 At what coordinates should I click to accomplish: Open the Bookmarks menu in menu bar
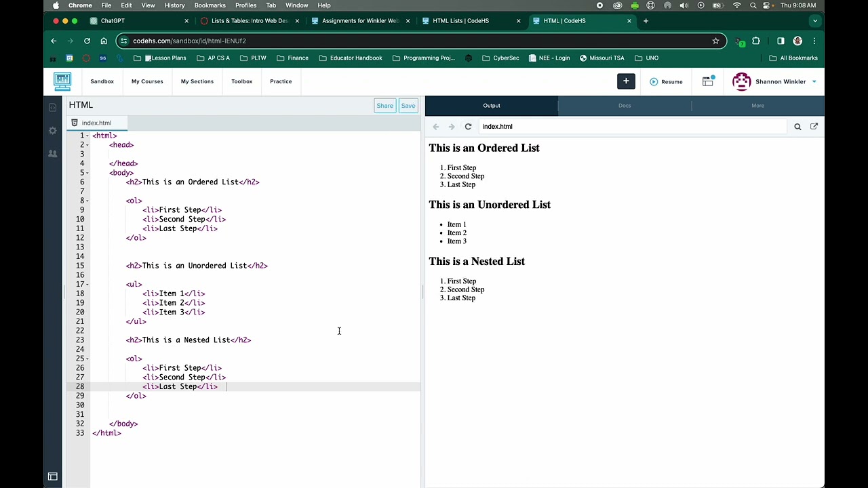(210, 5)
